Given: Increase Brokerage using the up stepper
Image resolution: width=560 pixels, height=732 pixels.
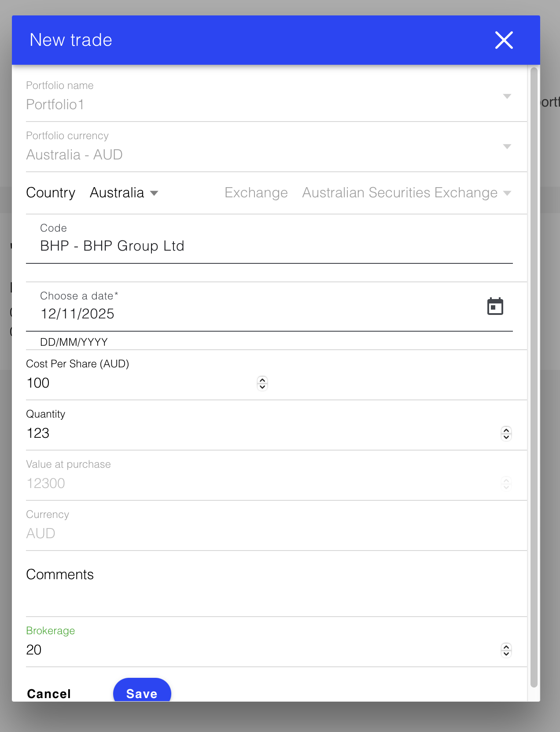Looking at the screenshot, I should pyautogui.click(x=506, y=647).
